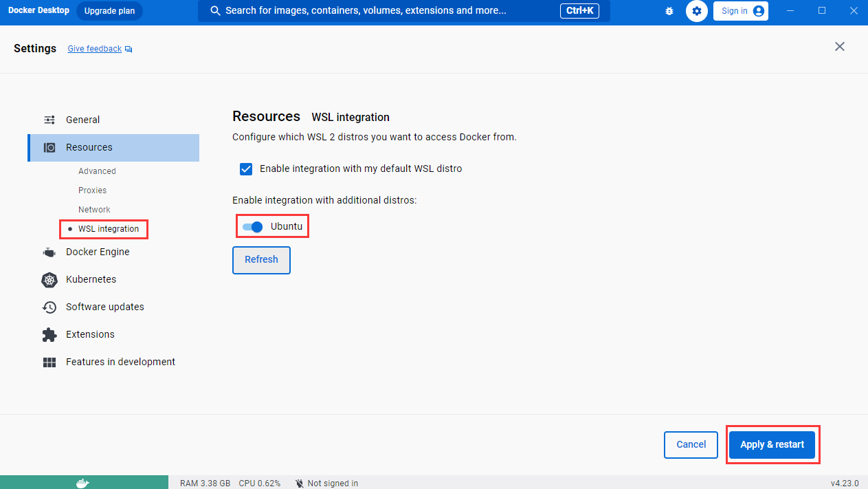This screenshot has width=868, height=489.
Task: Select the Resources settings section
Action: point(113,147)
